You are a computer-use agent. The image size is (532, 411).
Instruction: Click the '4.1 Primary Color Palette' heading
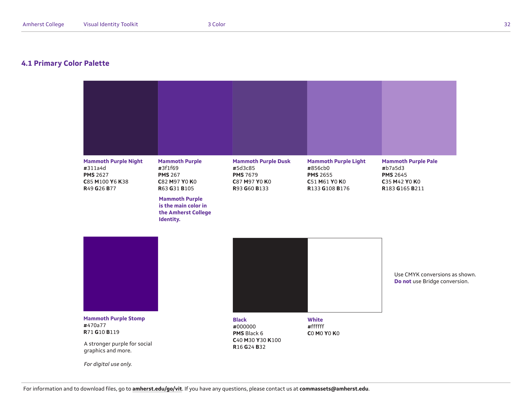tap(65, 63)
